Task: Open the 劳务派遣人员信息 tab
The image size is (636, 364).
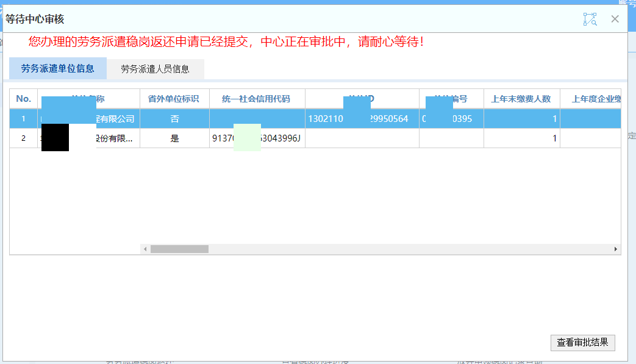Action: [155, 69]
